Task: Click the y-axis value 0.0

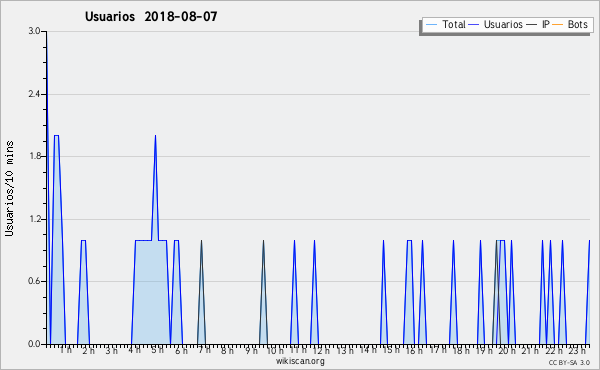Action: [34, 344]
